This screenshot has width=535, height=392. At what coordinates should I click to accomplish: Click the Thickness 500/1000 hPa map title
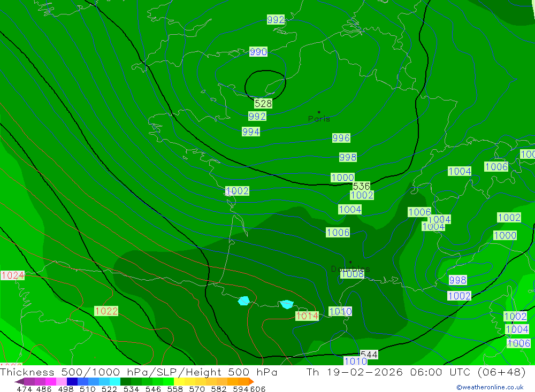point(139,372)
